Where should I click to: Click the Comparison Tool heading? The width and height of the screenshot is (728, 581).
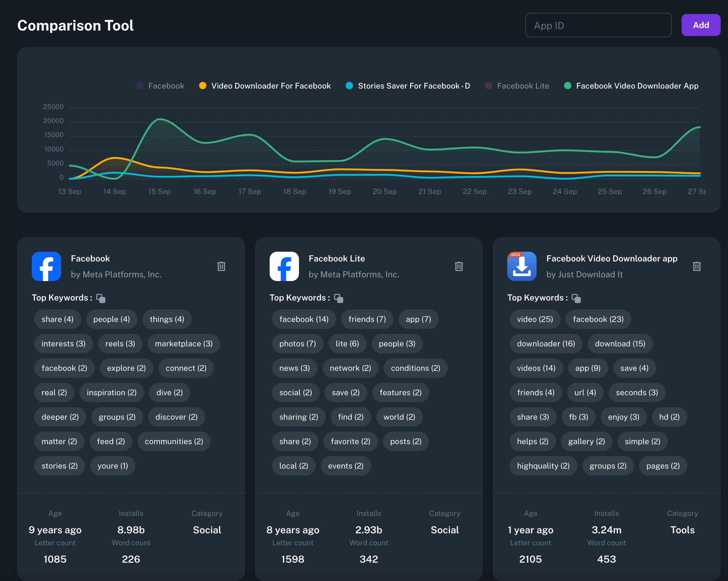75,25
